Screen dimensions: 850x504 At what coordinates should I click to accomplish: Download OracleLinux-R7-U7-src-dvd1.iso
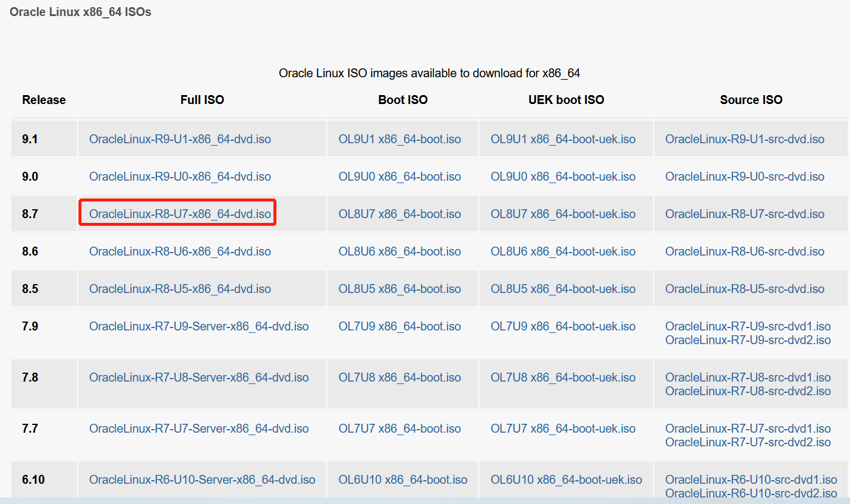click(x=748, y=429)
